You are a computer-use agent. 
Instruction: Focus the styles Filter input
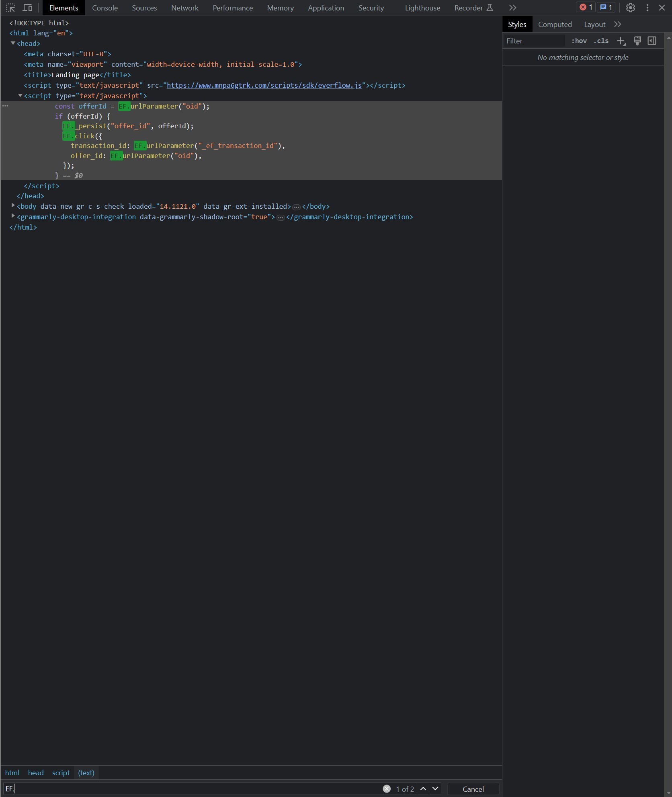tap(535, 41)
